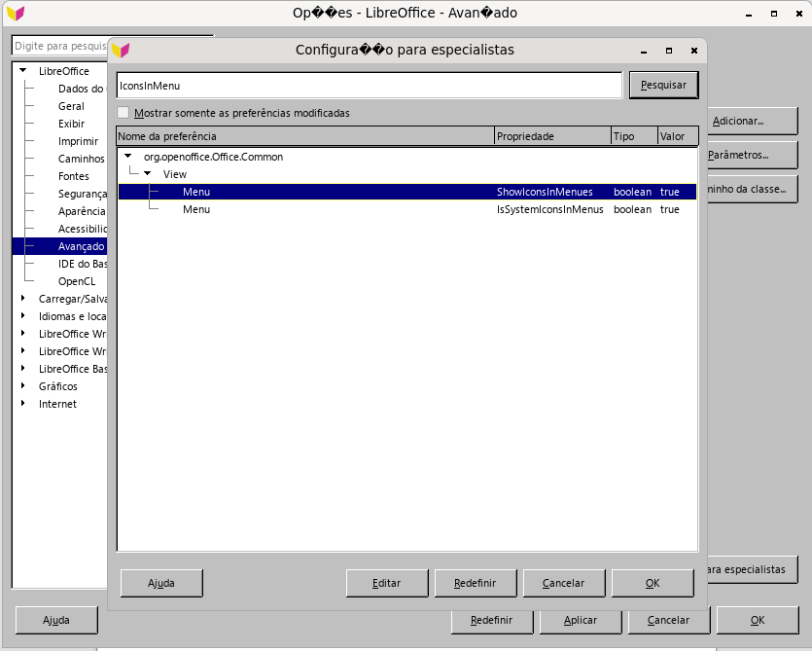Click Redefinir in the Options window
The height and width of the screenshot is (651, 812).
(492, 621)
